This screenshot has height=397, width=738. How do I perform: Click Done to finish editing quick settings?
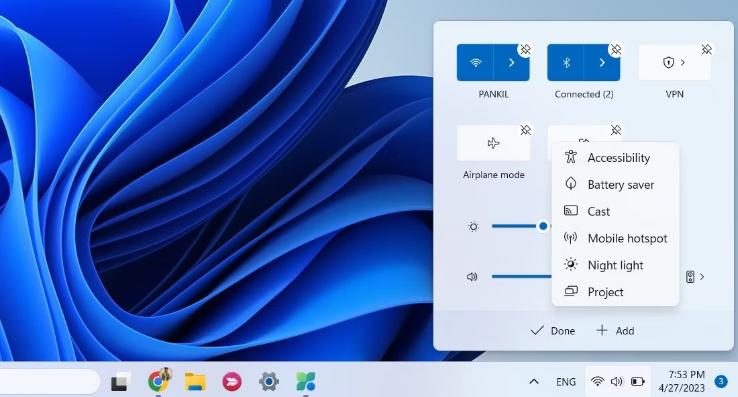(x=553, y=331)
